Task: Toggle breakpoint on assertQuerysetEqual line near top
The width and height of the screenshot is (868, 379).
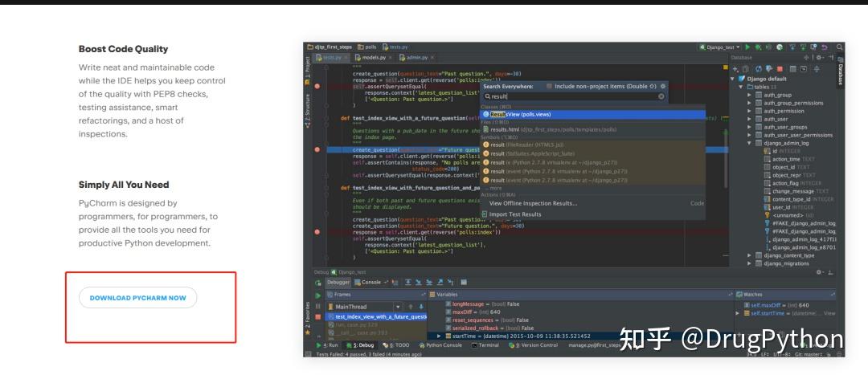Action: (x=317, y=86)
